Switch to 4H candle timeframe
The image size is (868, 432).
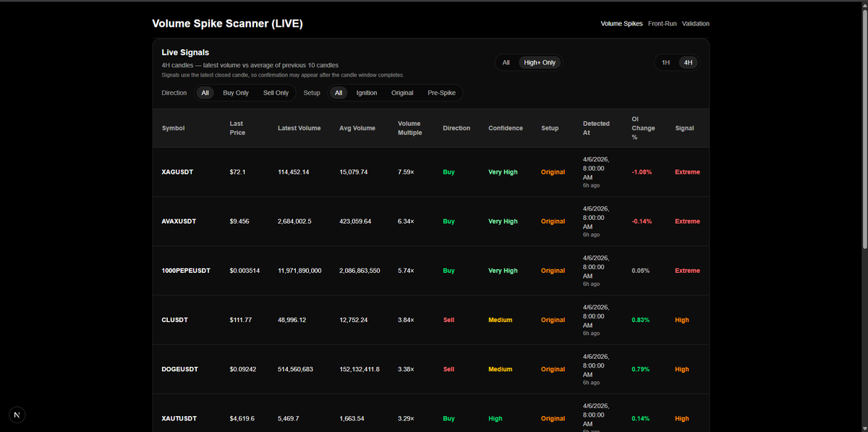[x=688, y=63]
